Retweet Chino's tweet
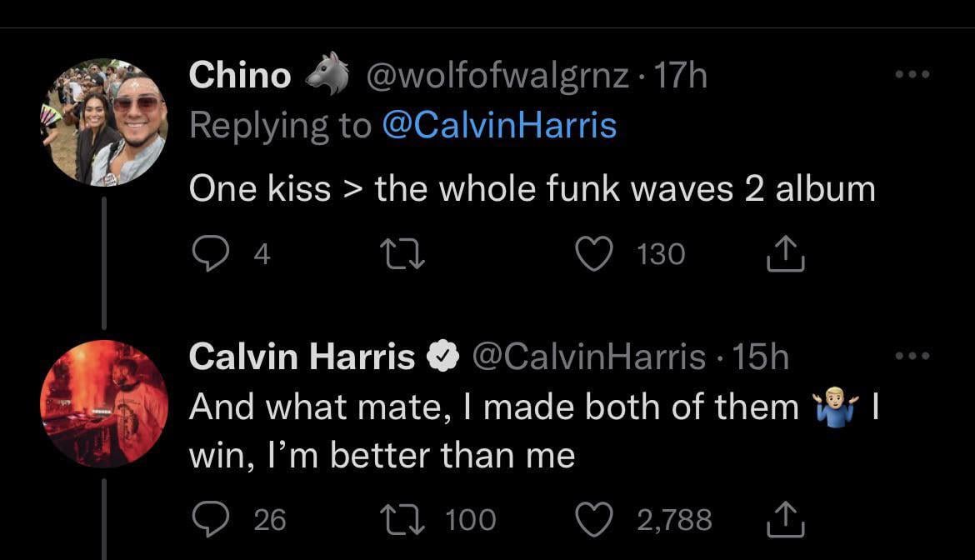This screenshot has width=975, height=560. tap(403, 254)
